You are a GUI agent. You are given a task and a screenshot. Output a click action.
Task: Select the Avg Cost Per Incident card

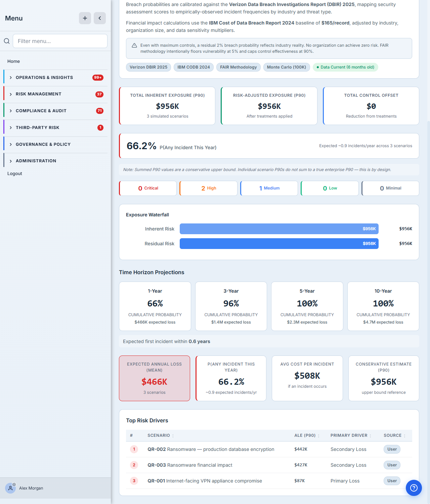(307, 378)
